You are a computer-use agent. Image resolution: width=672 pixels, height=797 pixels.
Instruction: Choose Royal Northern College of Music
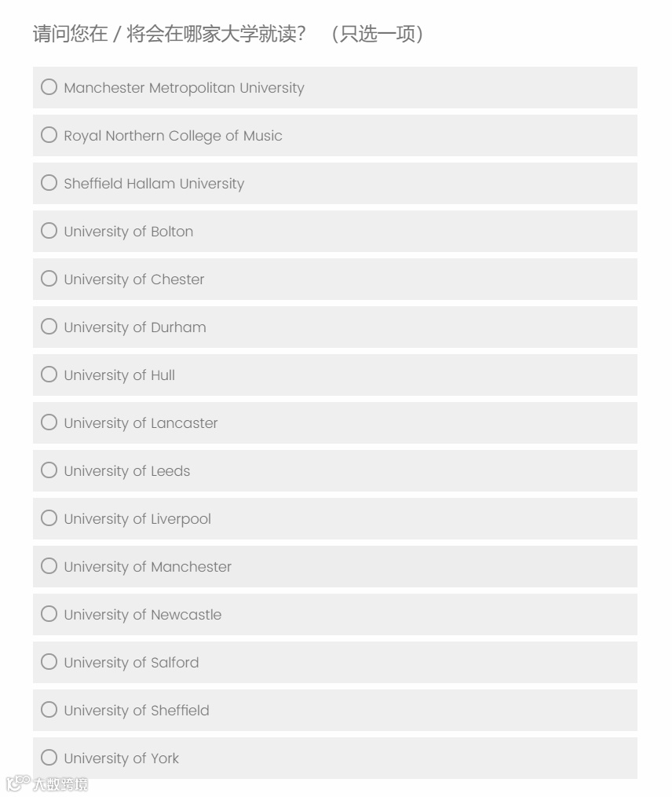point(49,135)
